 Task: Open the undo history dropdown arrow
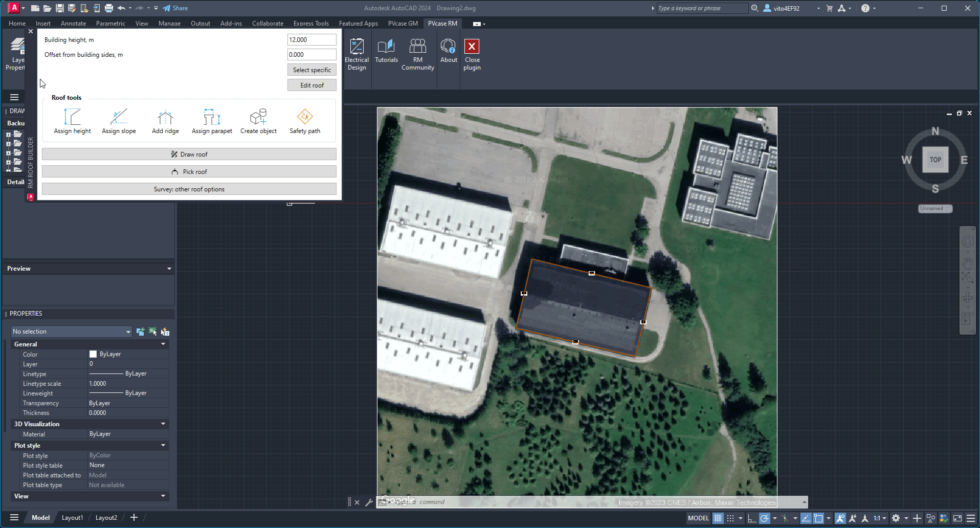coord(130,8)
